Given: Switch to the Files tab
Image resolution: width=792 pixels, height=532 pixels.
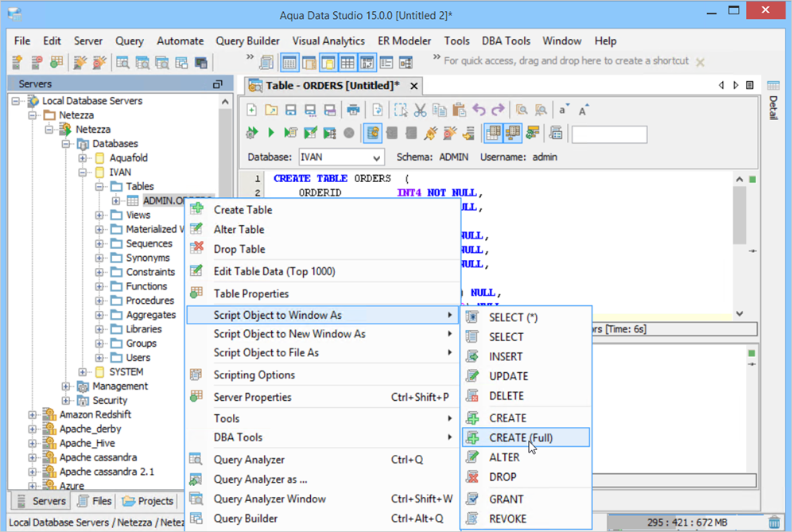Looking at the screenshot, I should click(x=95, y=501).
